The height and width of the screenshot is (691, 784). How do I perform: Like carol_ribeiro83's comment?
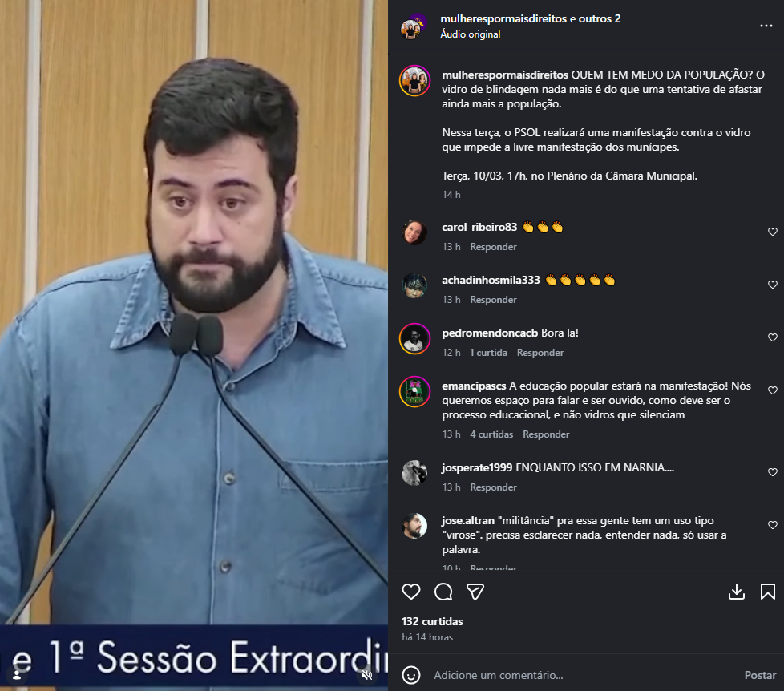[x=773, y=232]
